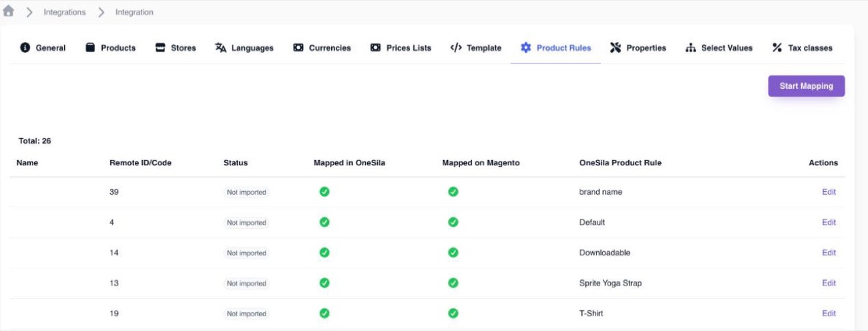Open the Template tab

[x=476, y=47]
